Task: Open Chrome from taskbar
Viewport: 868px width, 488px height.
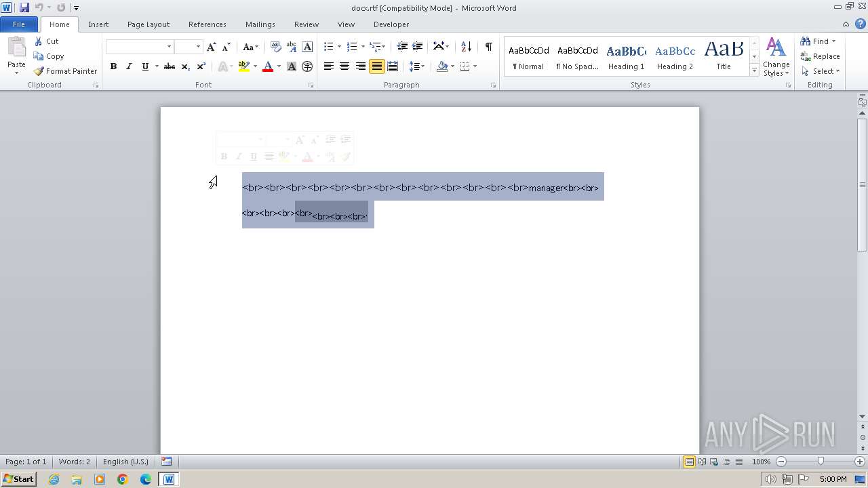Action: 123,479
